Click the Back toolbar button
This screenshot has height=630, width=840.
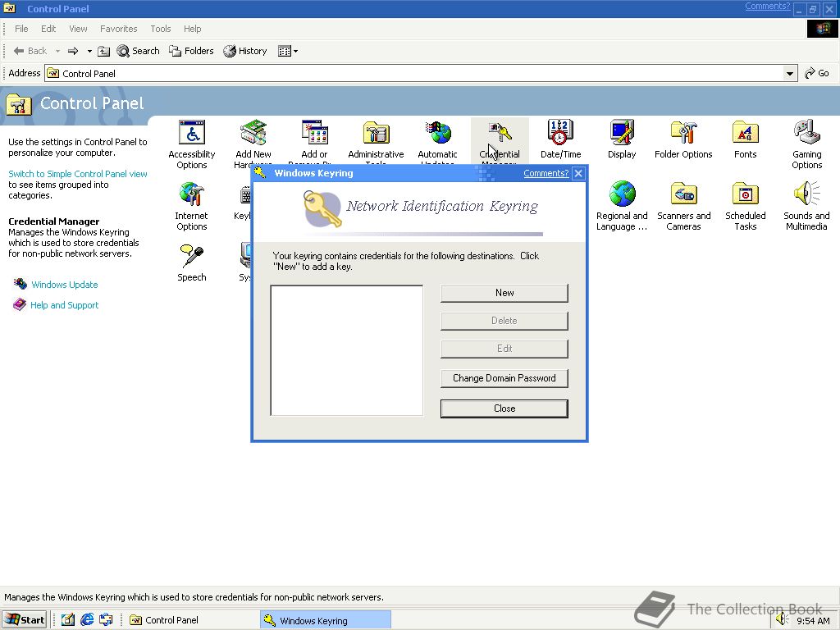point(30,51)
